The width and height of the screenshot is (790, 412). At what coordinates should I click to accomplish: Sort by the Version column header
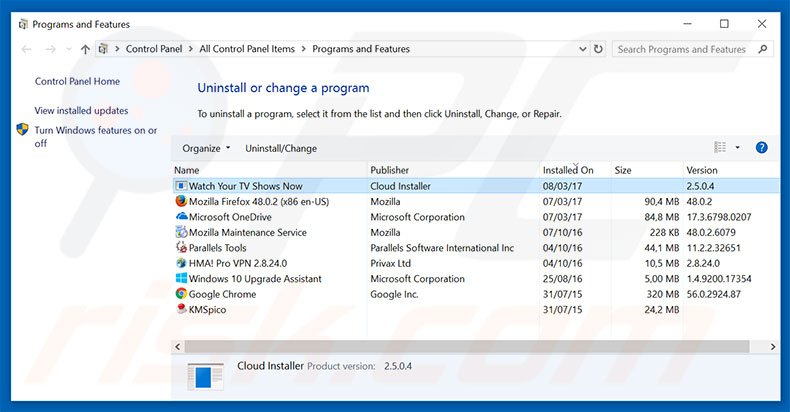tap(731, 170)
